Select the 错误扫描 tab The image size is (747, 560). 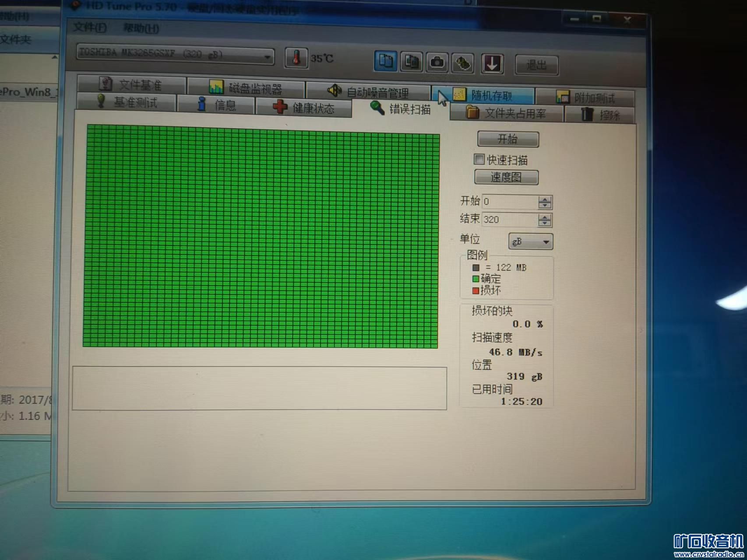pyautogui.click(x=401, y=108)
